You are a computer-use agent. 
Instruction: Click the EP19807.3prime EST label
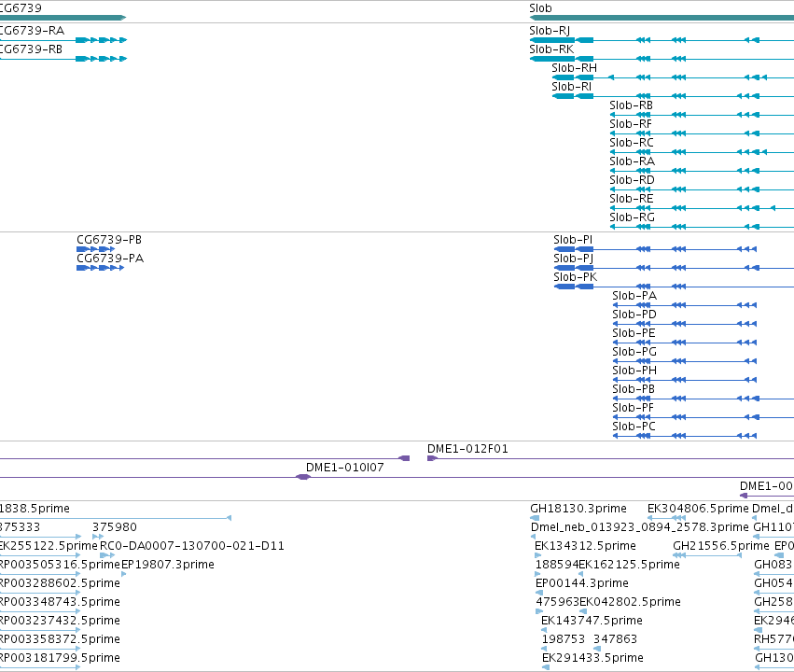click(x=168, y=565)
